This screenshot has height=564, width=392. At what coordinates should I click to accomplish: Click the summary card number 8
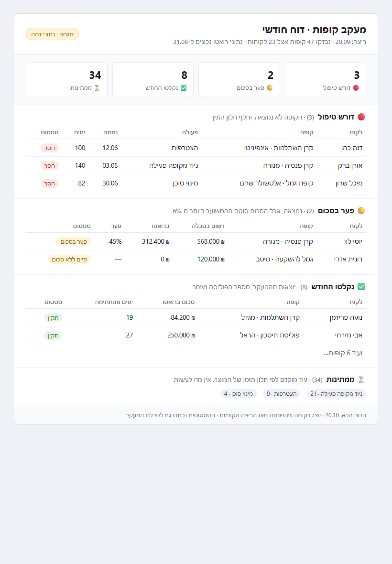[185, 75]
